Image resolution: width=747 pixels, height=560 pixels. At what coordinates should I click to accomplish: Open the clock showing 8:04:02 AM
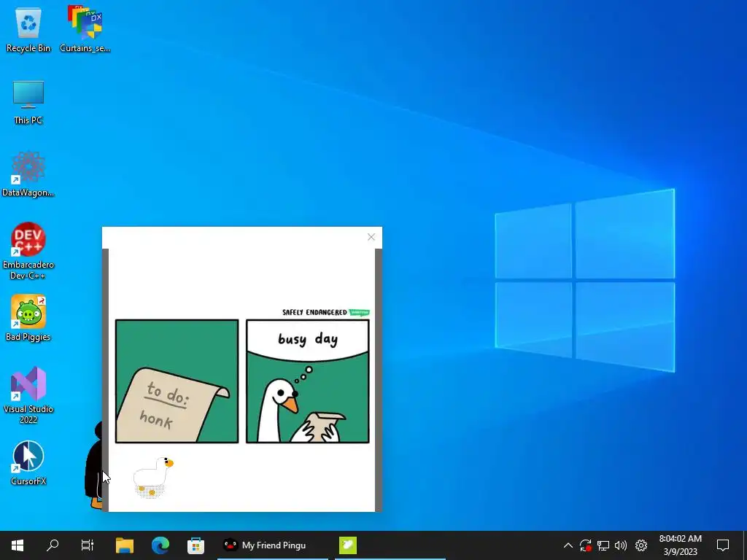click(681, 545)
